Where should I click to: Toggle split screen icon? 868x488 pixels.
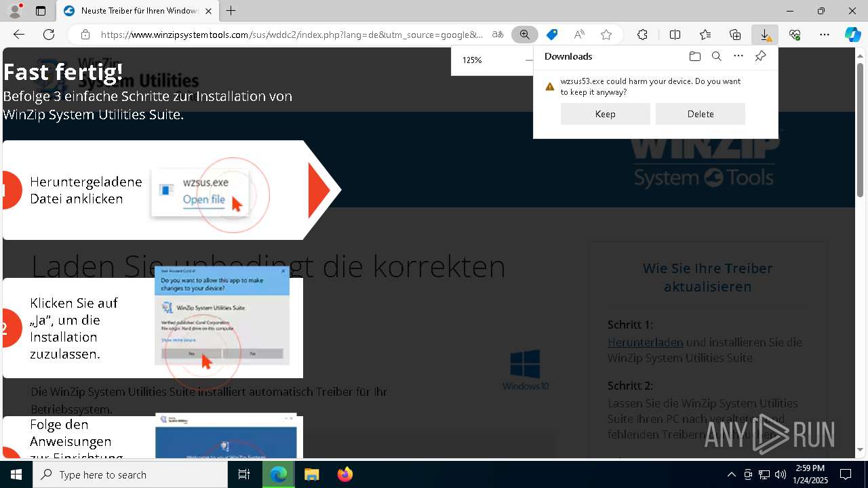pyautogui.click(x=675, y=35)
